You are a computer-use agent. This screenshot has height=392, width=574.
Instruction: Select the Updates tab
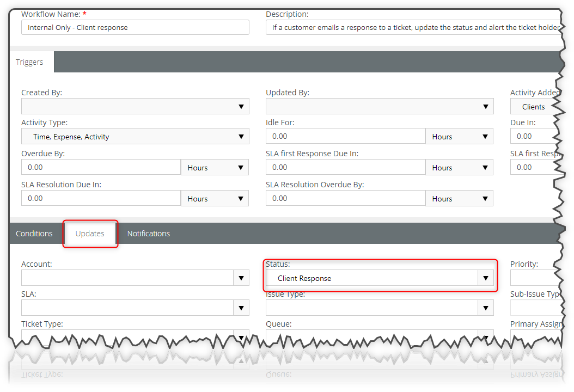tap(90, 233)
